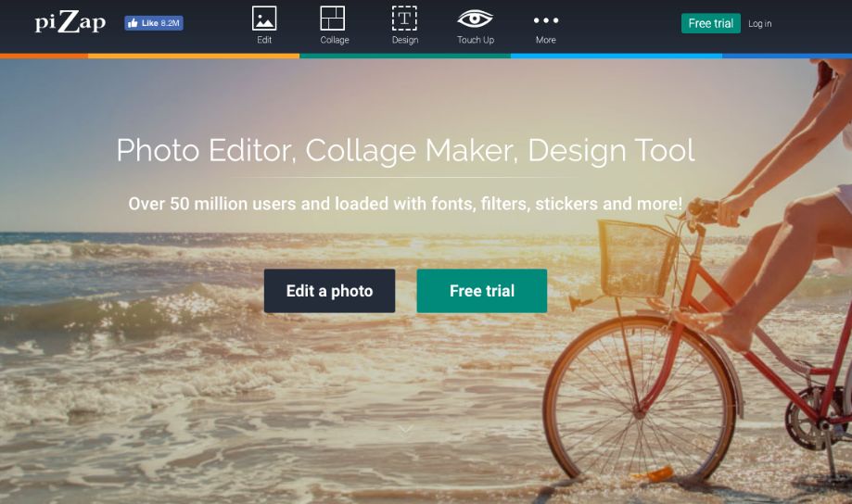Choose the Edit text label in navigation
The width and height of the screenshot is (852, 504).
(264, 40)
